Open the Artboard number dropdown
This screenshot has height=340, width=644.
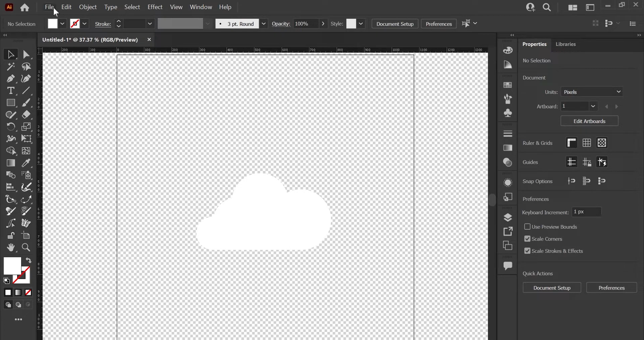pyautogui.click(x=593, y=106)
